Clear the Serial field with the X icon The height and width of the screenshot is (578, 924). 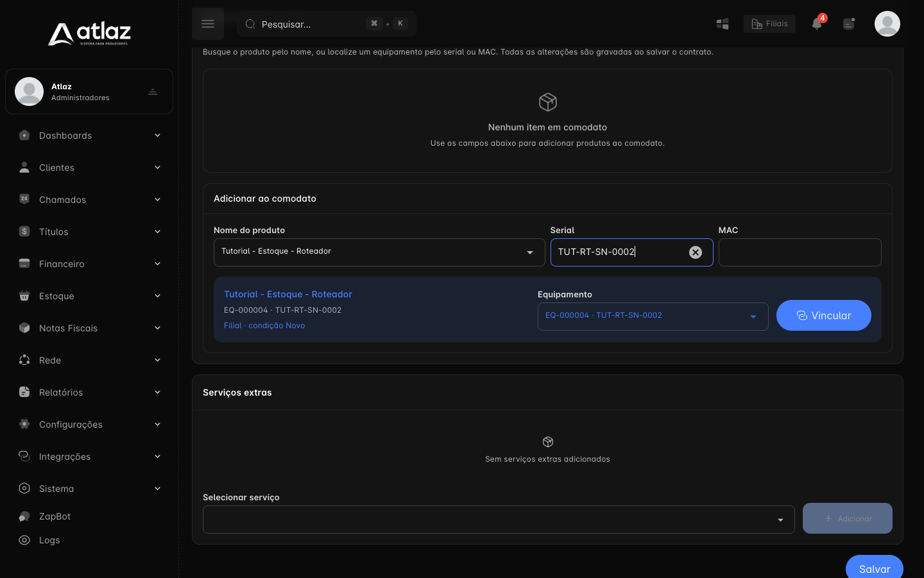coord(696,252)
